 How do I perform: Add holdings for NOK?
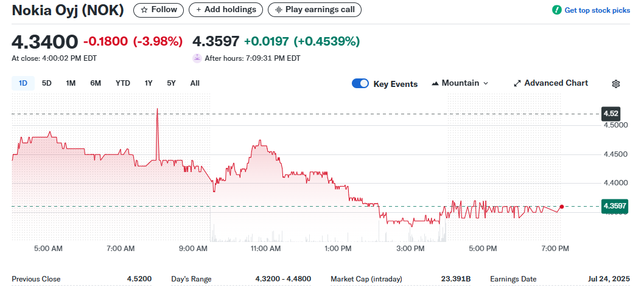(x=225, y=10)
